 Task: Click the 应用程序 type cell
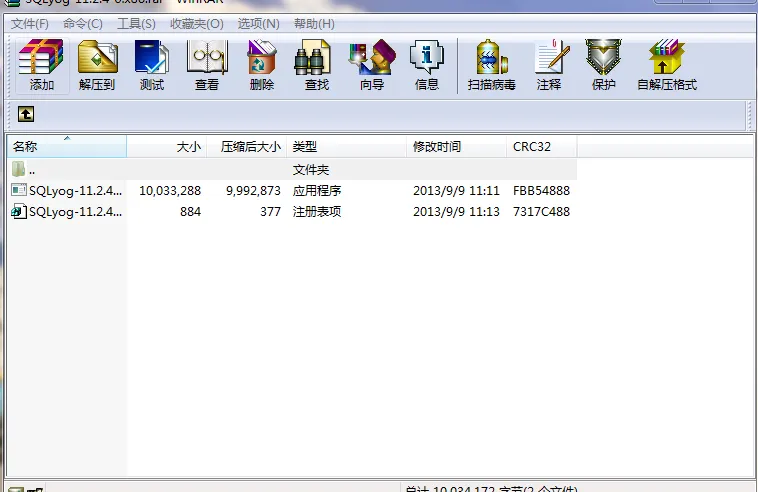point(317,191)
